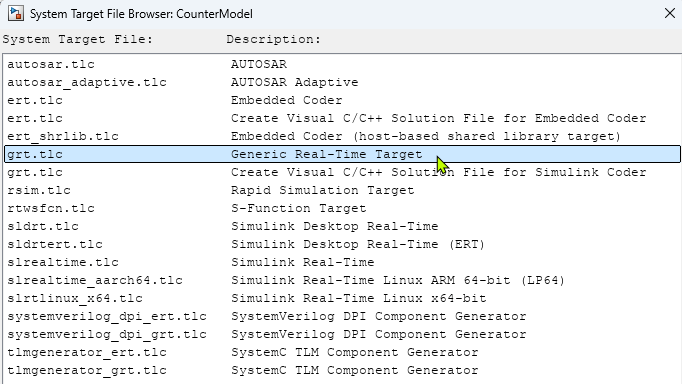Click the MATLAB icon in title bar
682x384 pixels.
pyautogui.click(x=16, y=13)
